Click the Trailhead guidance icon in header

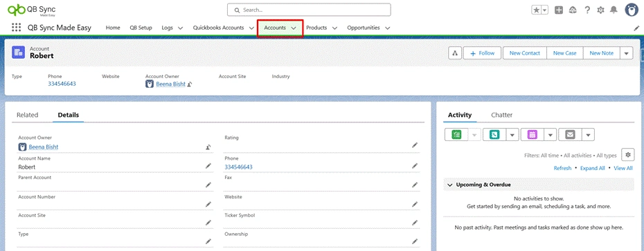click(573, 10)
